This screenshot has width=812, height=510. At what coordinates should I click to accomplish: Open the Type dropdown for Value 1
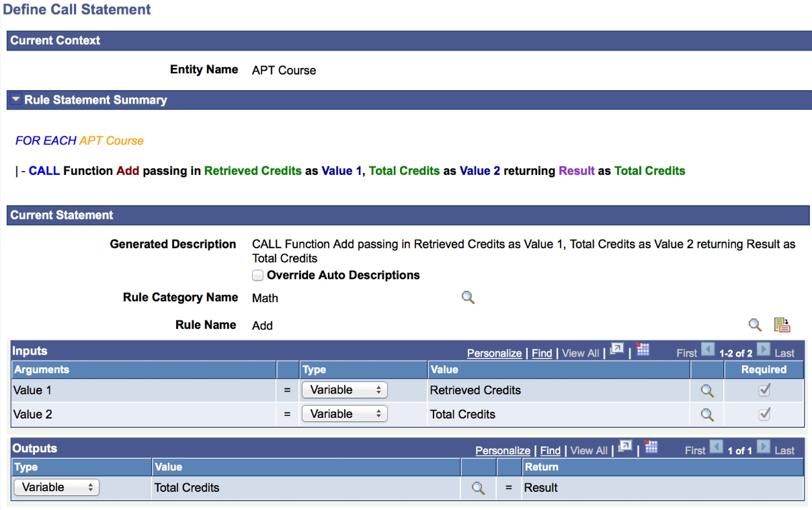coord(344,390)
